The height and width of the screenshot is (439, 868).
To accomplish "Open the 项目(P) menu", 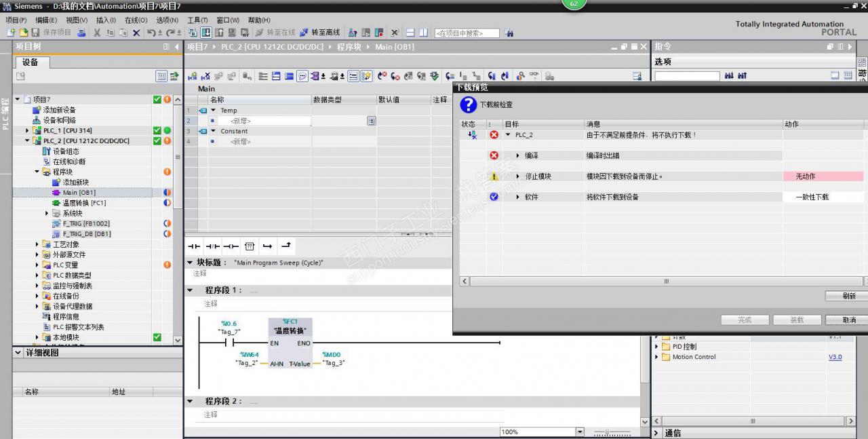I will point(16,20).
